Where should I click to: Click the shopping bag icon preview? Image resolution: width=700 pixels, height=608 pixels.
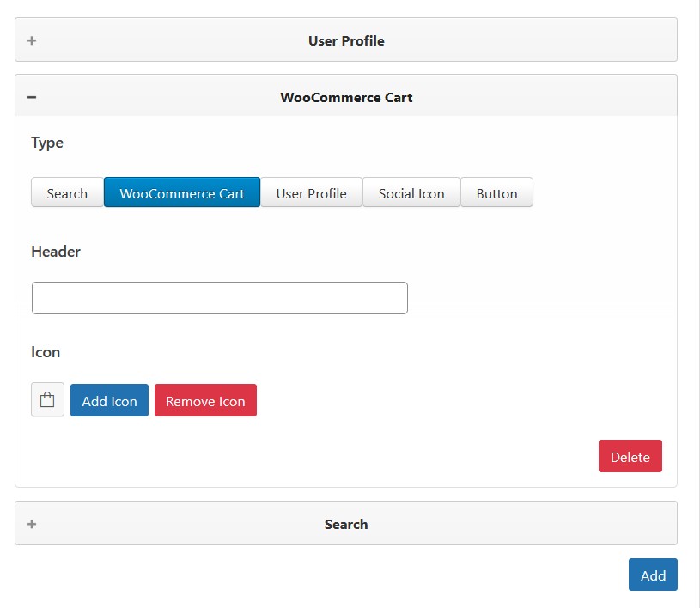tap(47, 400)
